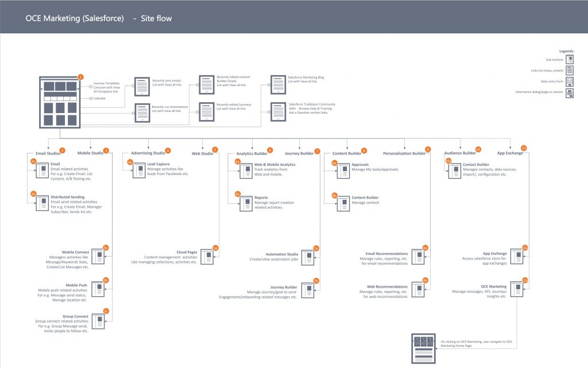This screenshot has width=588, height=368.
Task: Select the Group Connect label text
Action: click(x=75, y=316)
